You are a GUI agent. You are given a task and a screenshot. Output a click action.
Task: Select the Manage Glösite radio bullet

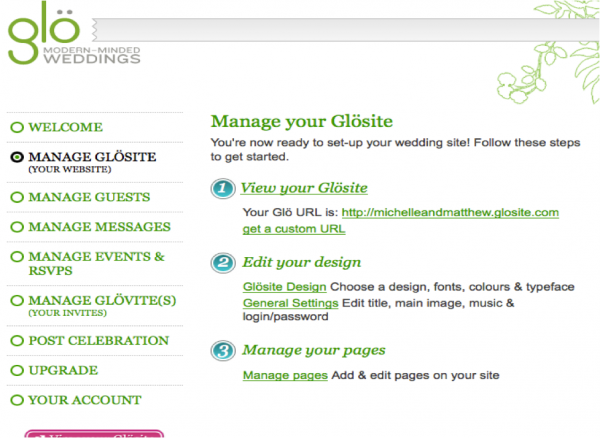[17, 157]
